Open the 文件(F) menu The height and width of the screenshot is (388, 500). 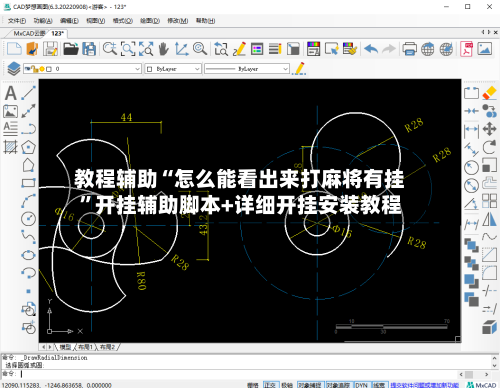[17, 21]
